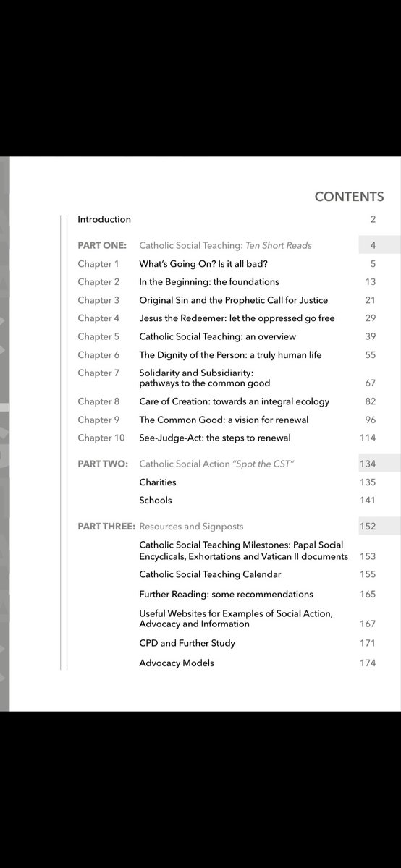
Task: Click page number 2 beside Introduction
Action: coord(373,219)
